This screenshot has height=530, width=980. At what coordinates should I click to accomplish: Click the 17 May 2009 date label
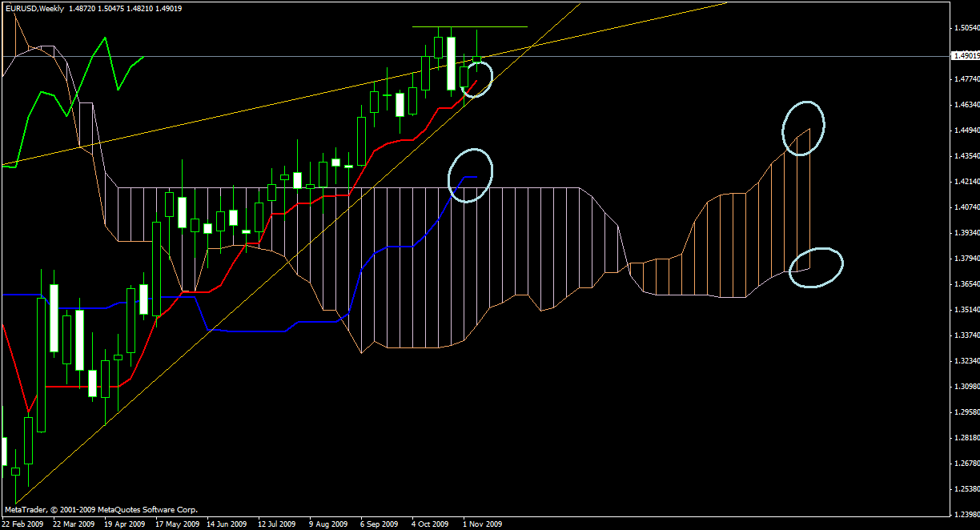point(177,524)
